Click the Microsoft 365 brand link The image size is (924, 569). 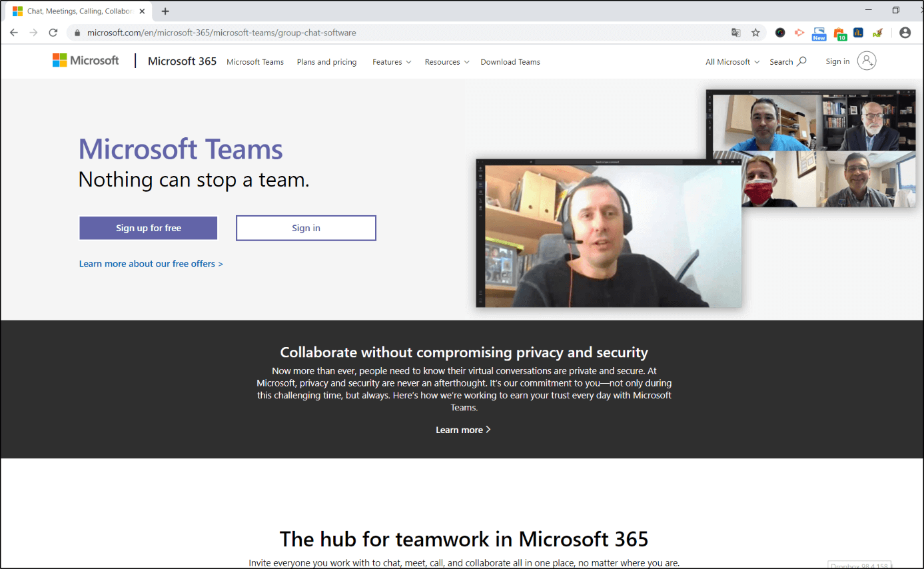(x=182, y=61)
